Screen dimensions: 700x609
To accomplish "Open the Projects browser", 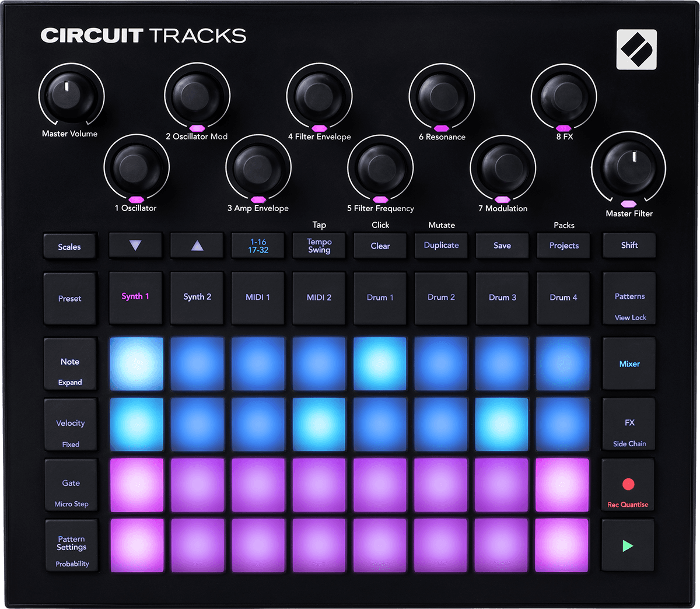I will click(563, 246).
